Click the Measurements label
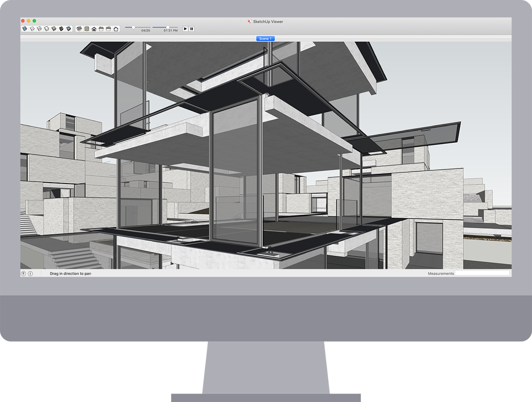 point(441,274)
